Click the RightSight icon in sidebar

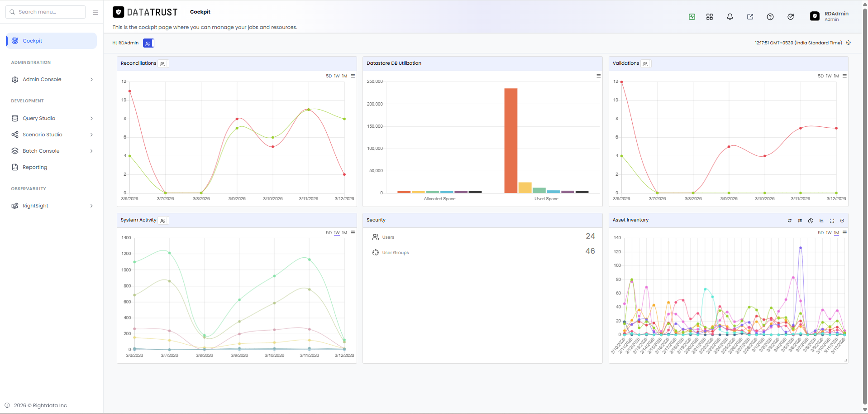(x=15, y=206)
